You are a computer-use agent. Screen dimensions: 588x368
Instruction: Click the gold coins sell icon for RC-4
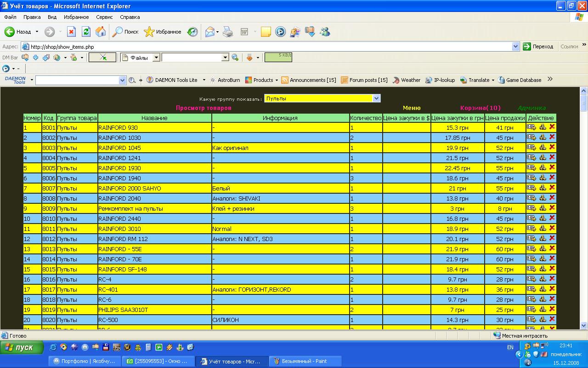click(x=543, y=279)
